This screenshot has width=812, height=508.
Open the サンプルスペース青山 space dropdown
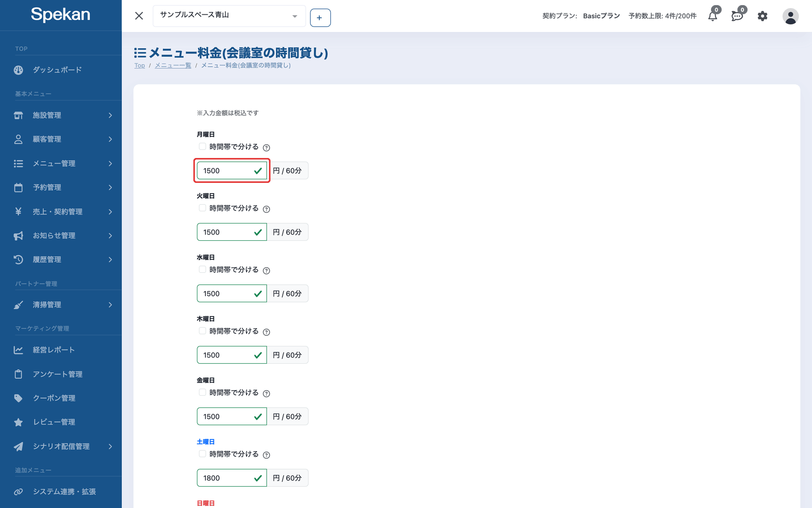(229, 16)
